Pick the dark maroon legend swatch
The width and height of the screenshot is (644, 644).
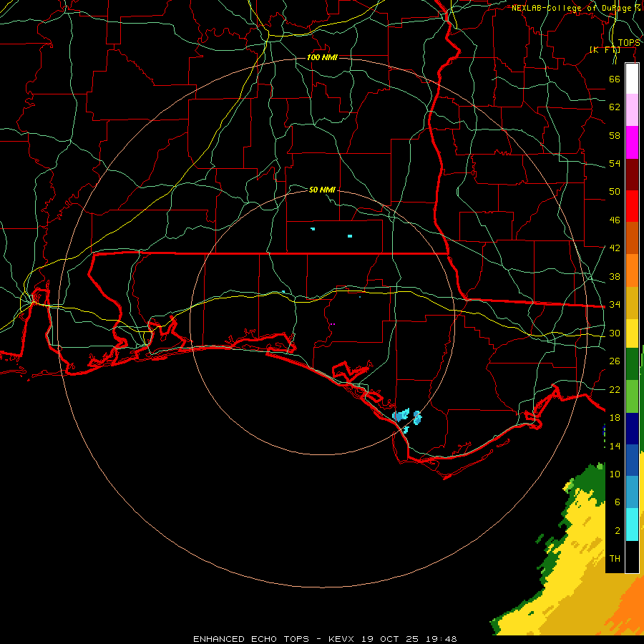click(x=632, y=175)
